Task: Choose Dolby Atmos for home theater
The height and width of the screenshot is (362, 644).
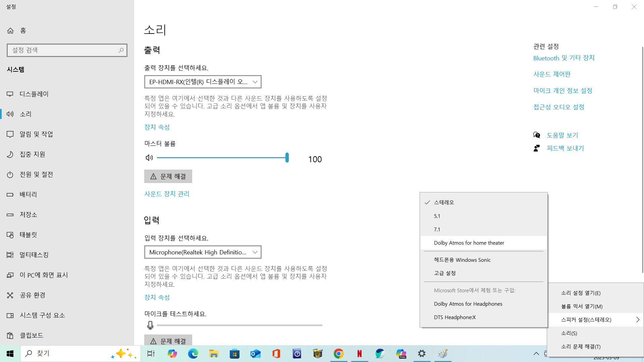Action: click(469, 243)
